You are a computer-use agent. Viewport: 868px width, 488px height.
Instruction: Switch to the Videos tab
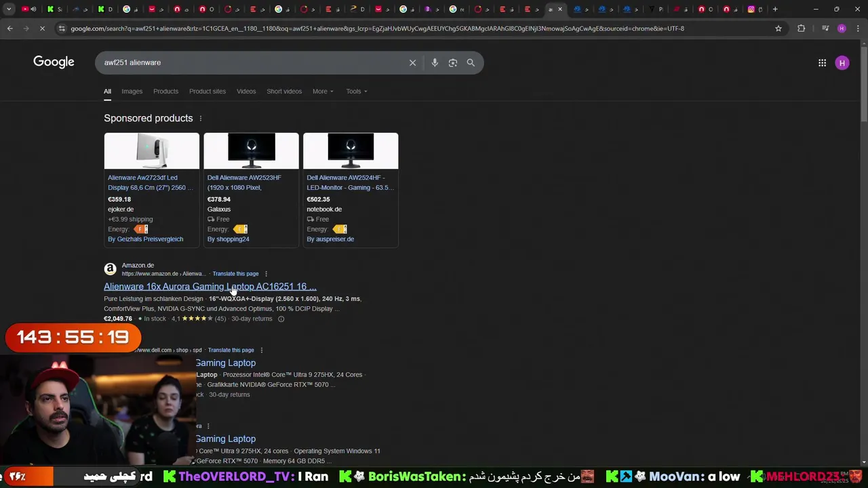click(x=246, y=91)
